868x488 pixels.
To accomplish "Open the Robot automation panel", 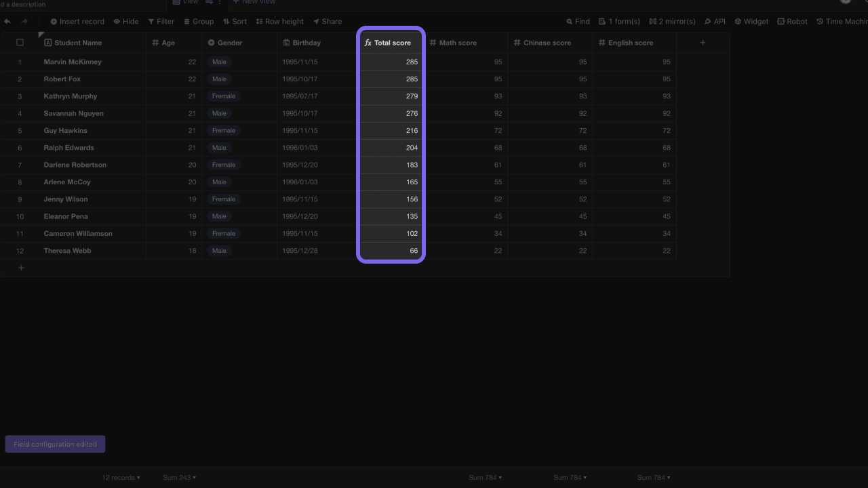I will (792, 22).
